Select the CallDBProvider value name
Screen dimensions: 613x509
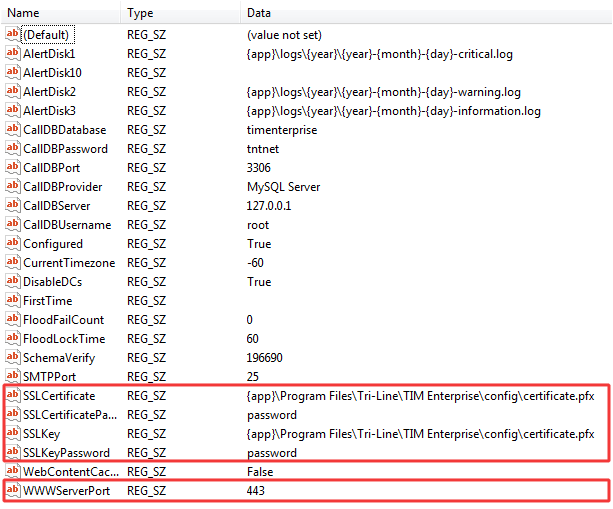coord(63,187)
